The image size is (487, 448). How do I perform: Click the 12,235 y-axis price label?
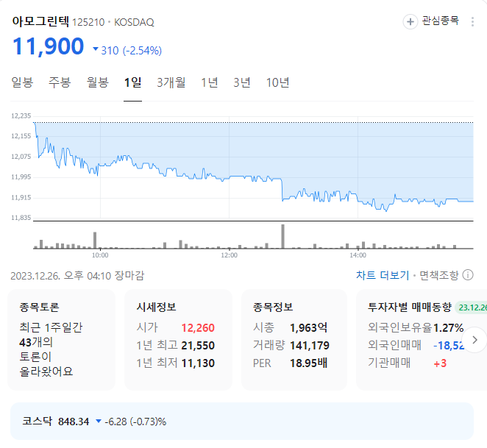coord(21,116)
